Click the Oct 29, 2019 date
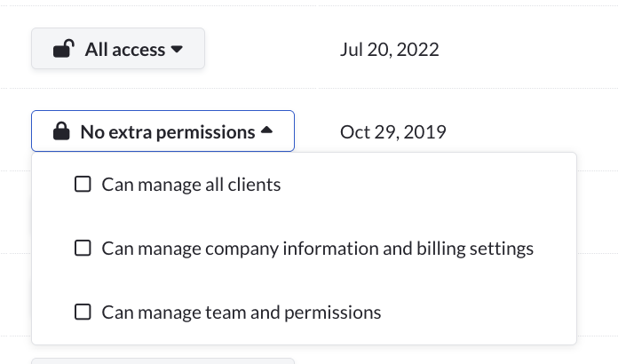 (x=392, y=132)
